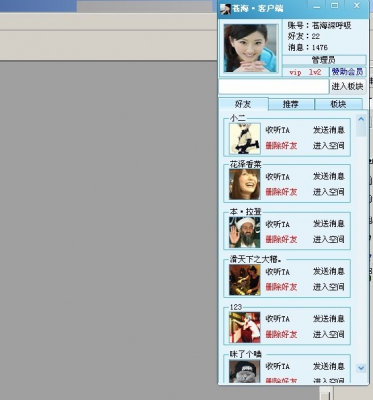This screenshot has width=373, height=400.
Task: Click the input field beside 进入板块
Action: click(274, 87)
